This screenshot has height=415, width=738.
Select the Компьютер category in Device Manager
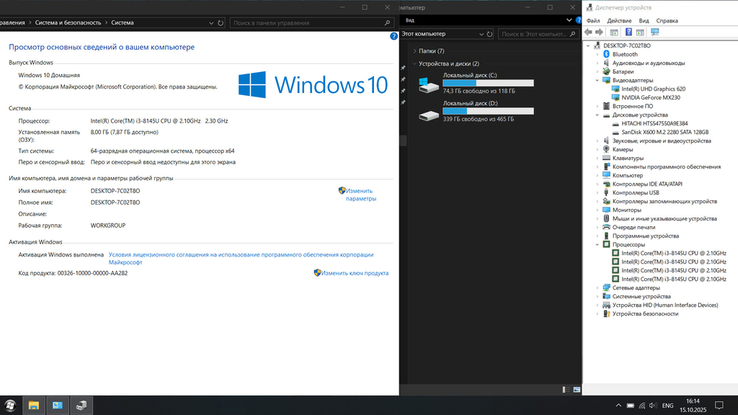coord(627,176)
